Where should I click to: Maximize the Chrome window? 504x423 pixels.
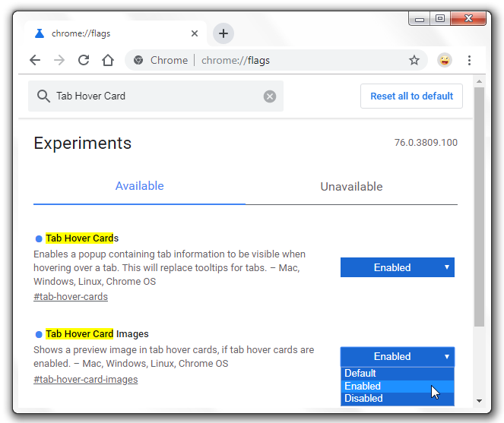click(x=440, y=19)
